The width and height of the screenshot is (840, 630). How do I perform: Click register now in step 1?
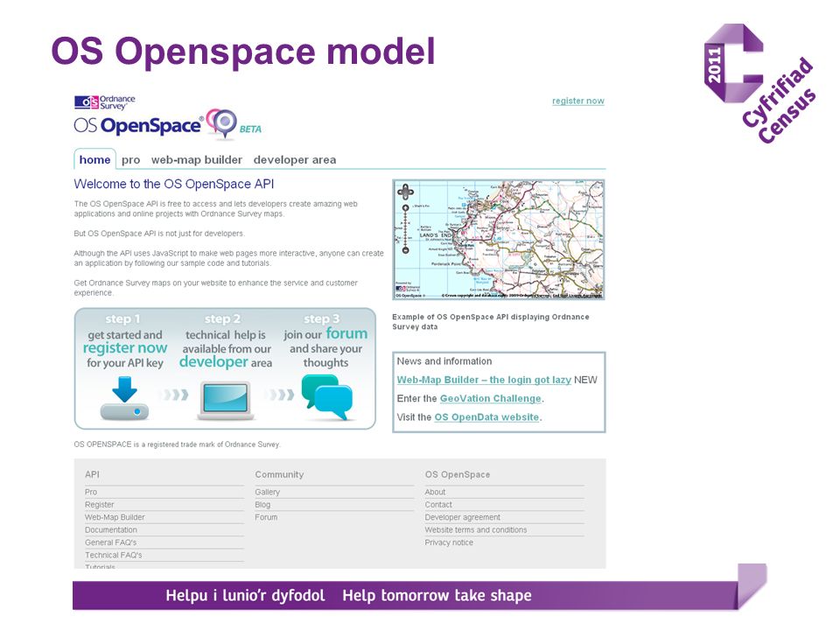pos(125,347)
